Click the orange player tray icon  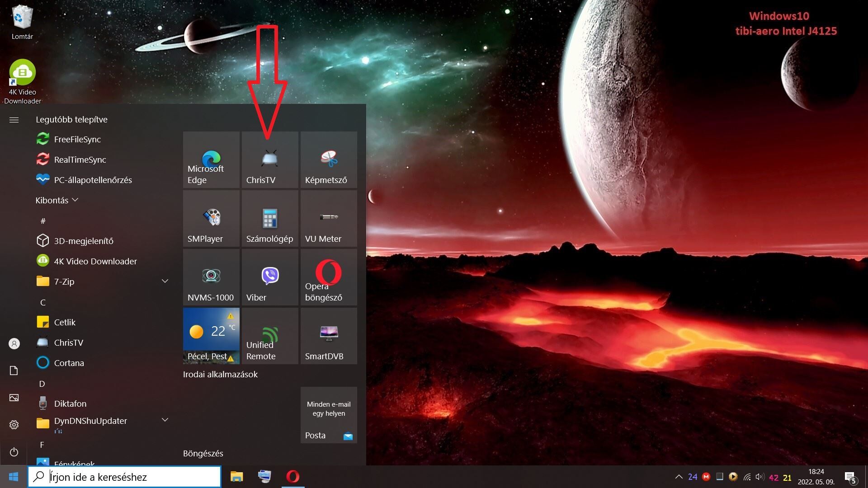(x=733, y=477)
